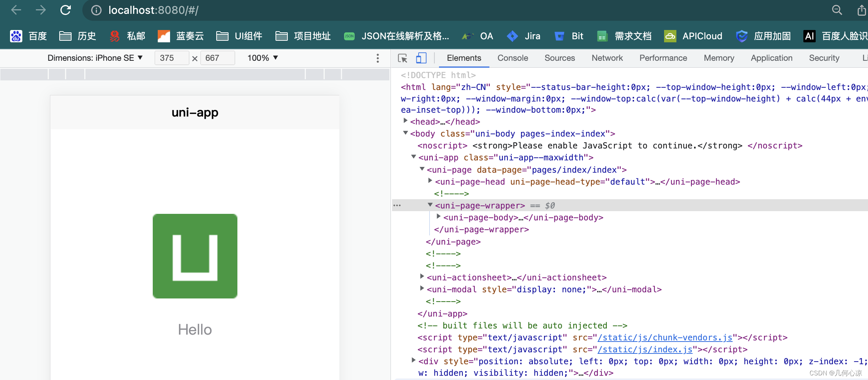Open the zoom magnifier icon in address bar
This screenshot has width=868, height=380.
tap(837, 10)
